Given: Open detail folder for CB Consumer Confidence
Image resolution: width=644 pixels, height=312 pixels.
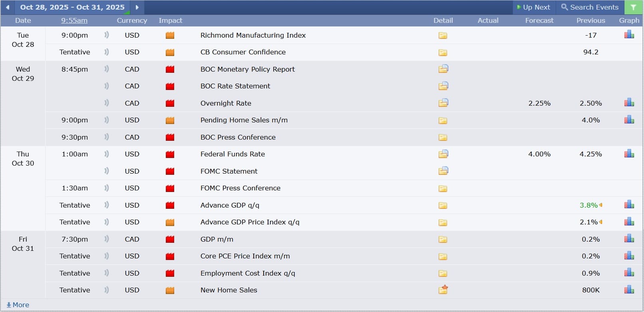Looking at the screenshot, I should (443, 52).
